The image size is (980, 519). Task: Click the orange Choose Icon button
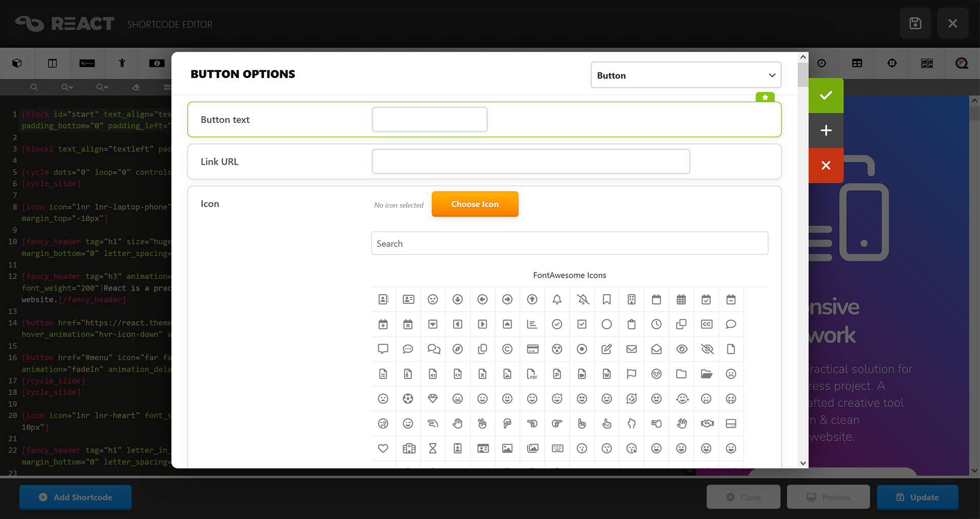475,204
